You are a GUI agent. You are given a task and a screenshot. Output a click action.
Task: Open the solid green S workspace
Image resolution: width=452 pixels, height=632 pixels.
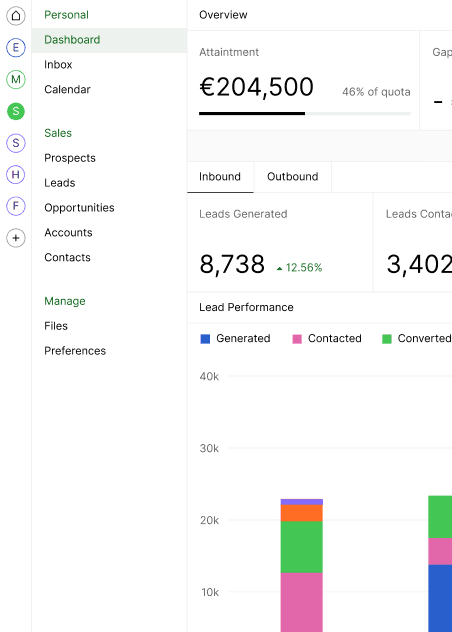pos(16,111)
